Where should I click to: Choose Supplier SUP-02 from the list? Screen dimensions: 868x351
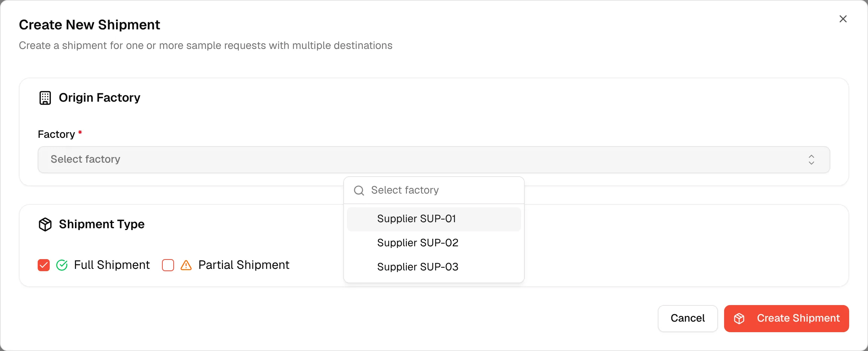click(x=434, y=243)
